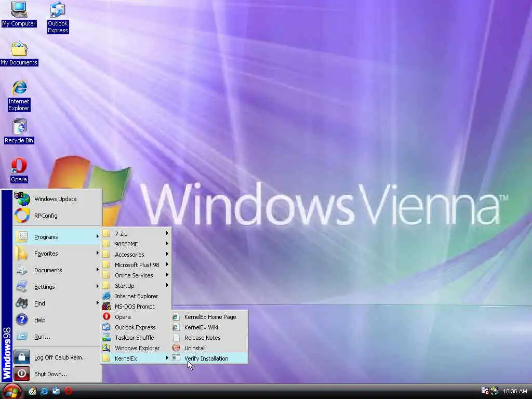Expand the 98SE2ME folder arrow
The width and height of the screenshot is (532, 399).
(x=167, y=244)
